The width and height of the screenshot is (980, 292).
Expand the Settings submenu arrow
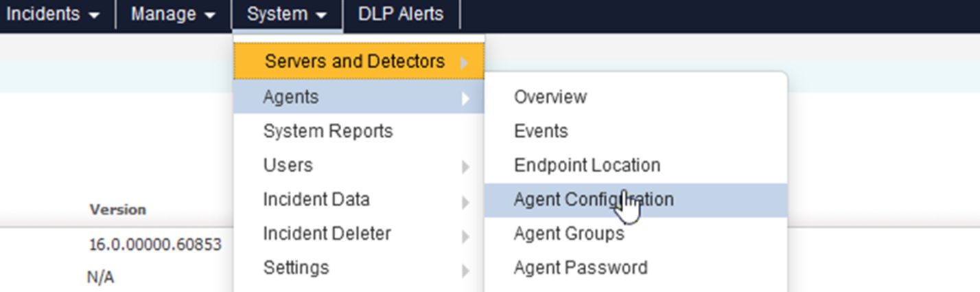(x=465, y=270)
